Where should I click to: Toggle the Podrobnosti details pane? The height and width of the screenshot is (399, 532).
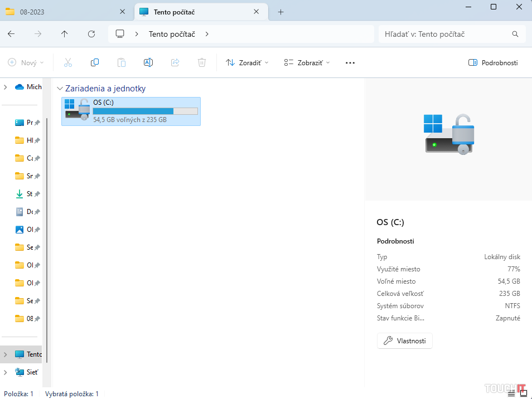493,63
